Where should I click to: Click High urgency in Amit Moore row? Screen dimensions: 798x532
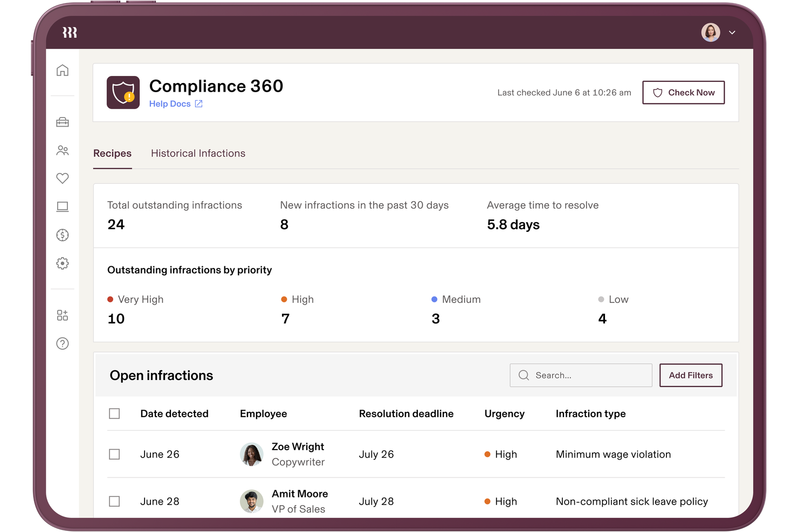[x=501, y=501]
